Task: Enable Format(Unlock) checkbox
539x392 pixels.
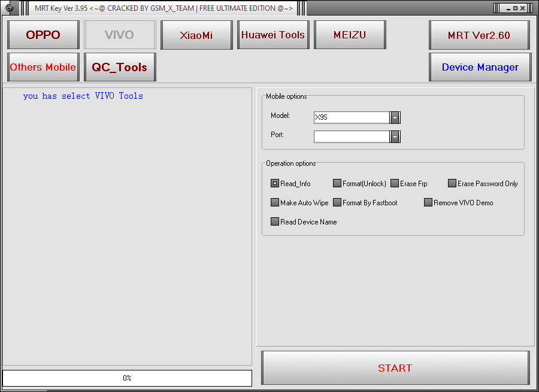Action: (x=337, y=183)
